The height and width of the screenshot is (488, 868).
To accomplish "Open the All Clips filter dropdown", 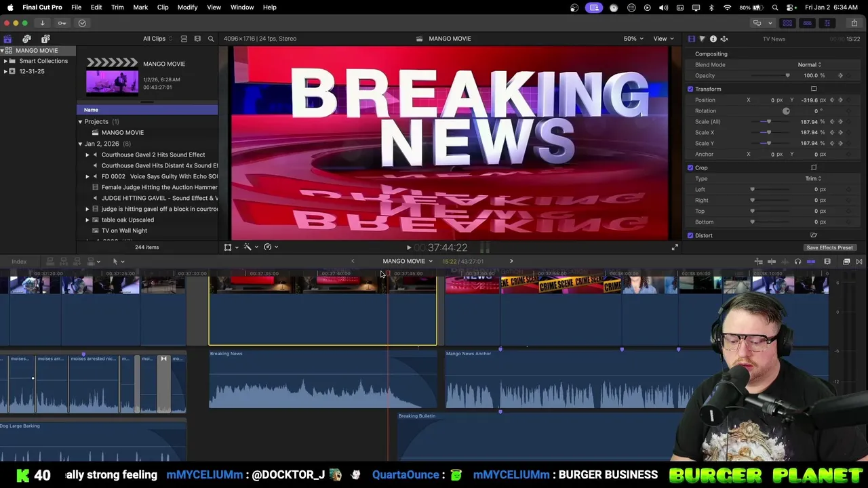I will [x=157, y=39].
